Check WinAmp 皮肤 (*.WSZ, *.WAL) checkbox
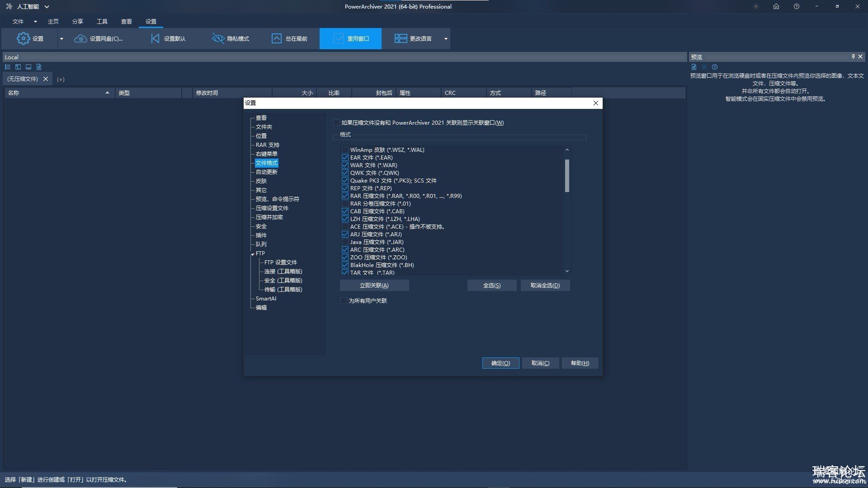The width and height of the screenshot is (868, 488). coord(345,150)
